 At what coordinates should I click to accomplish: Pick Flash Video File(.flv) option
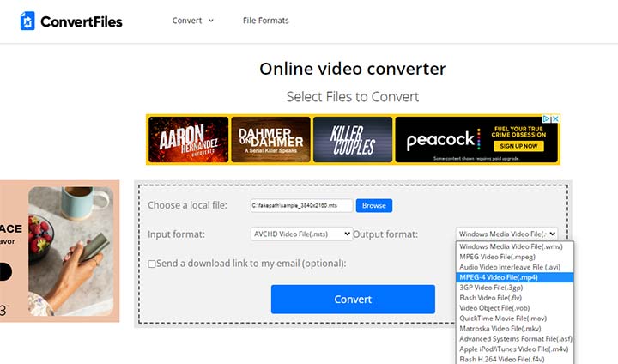(x=515, y=298)
